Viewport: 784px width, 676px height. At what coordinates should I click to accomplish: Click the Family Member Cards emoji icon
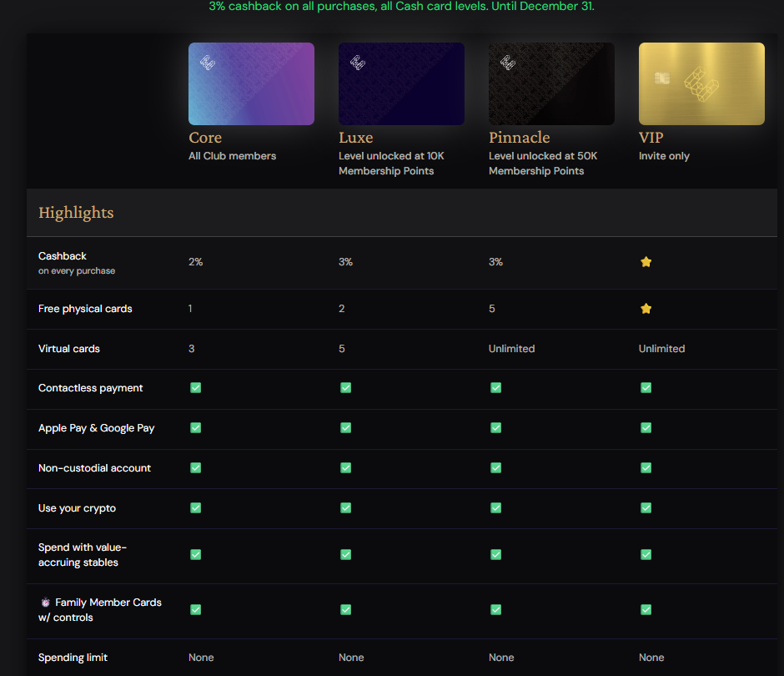[46, 602]
